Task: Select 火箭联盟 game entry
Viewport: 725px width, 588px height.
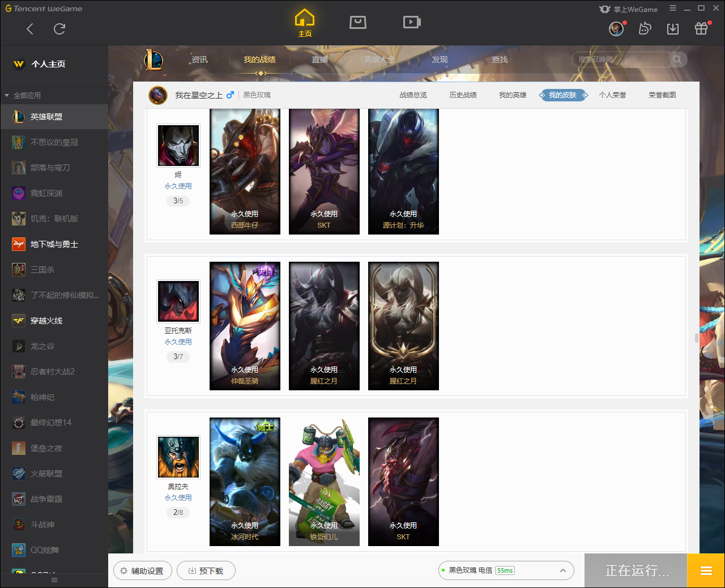Action: tap(54, 474)
